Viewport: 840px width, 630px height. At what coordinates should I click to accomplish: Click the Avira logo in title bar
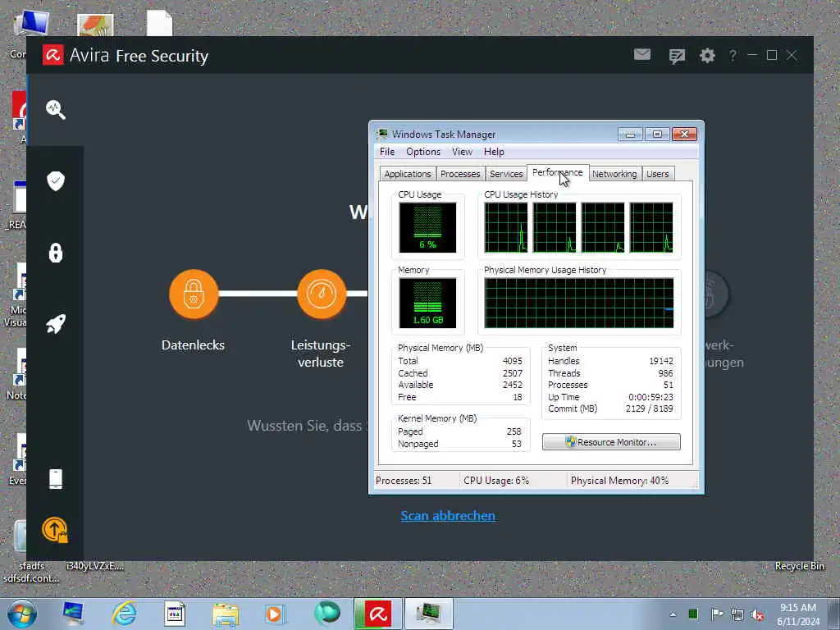(53, 55)
